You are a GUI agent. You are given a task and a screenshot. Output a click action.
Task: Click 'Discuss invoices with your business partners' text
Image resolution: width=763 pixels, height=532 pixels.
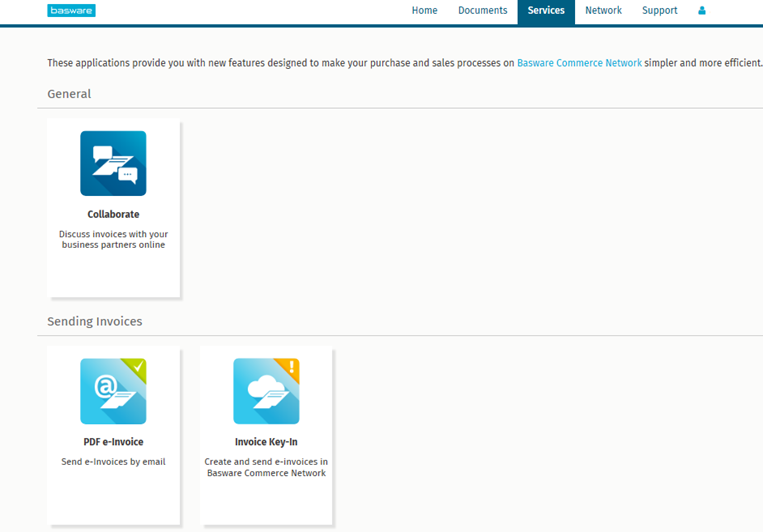click(x=113, y=239)
